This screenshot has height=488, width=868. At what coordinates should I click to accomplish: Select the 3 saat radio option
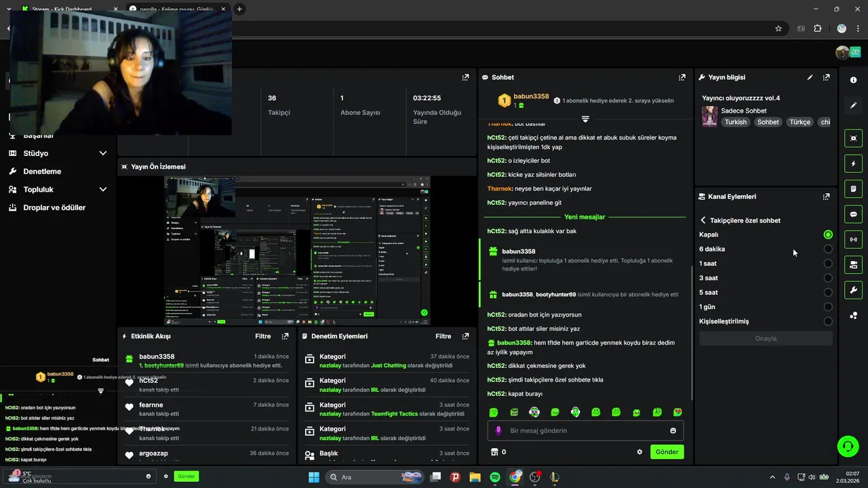tap(828, 278)
